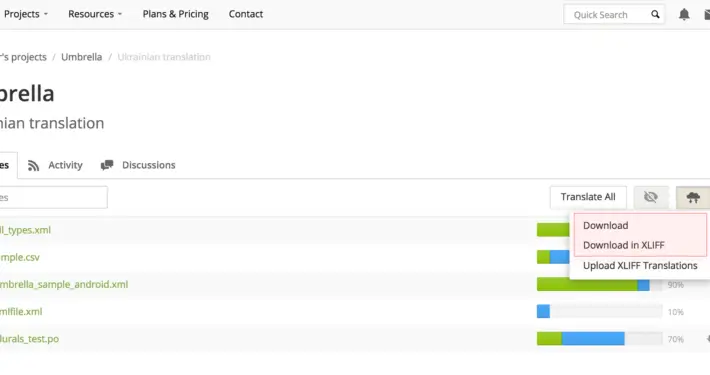
Task: Click the 70% percentage label
Action: point(676,339)
